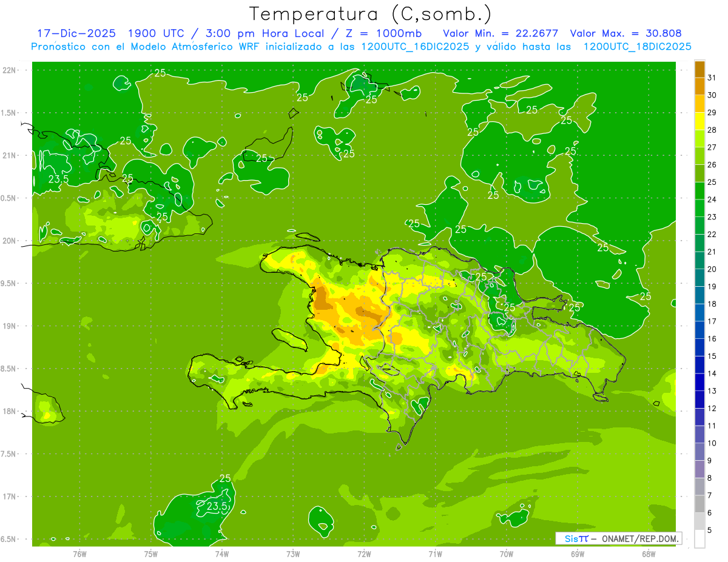Click the "Temperatura (C,somb.)" title
The image size is (728, 562).
(371, 13)
